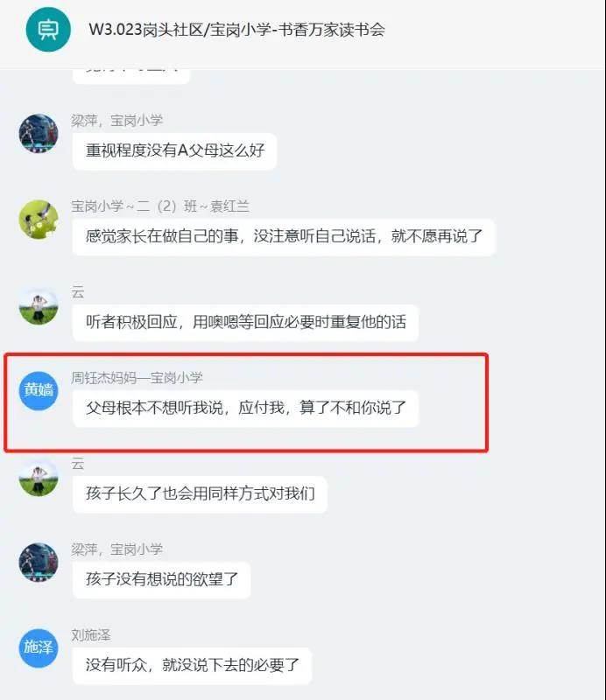Click the blue 施泽 avatar
The width and height of the screenshot is (606, 700).
[x=39, y=648]
